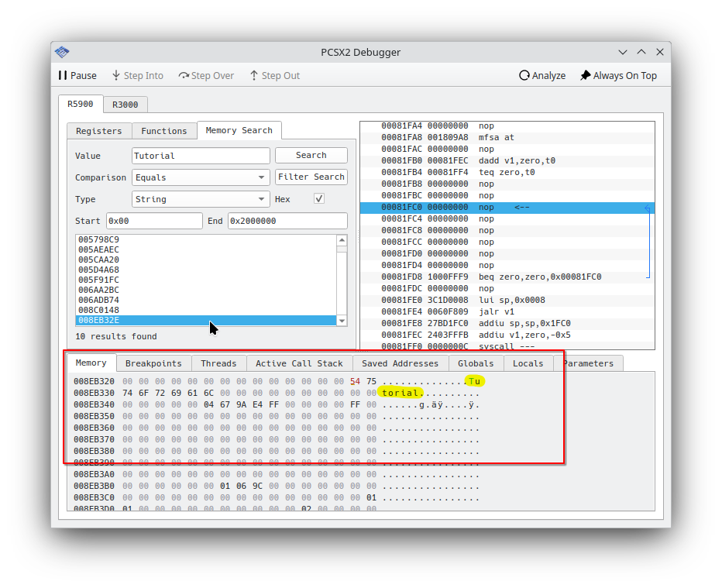The height and width of the screenshot is (588, 722).
Task: Open the Functions tab
Action: click(x=164, y=131)
